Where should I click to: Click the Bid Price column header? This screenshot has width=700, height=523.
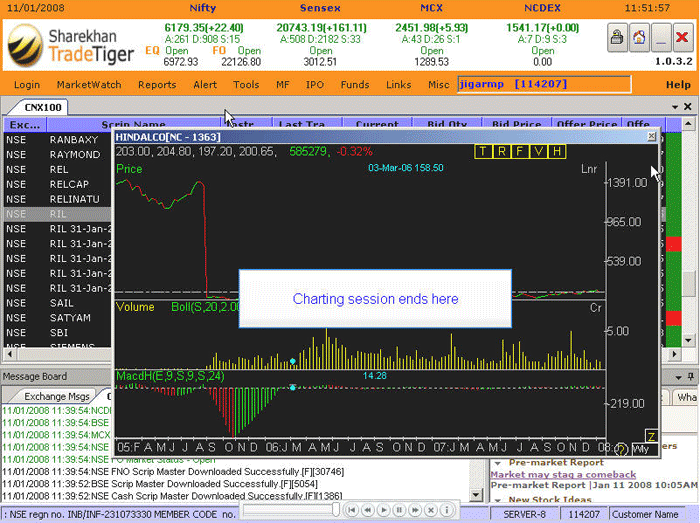point(517,125)
